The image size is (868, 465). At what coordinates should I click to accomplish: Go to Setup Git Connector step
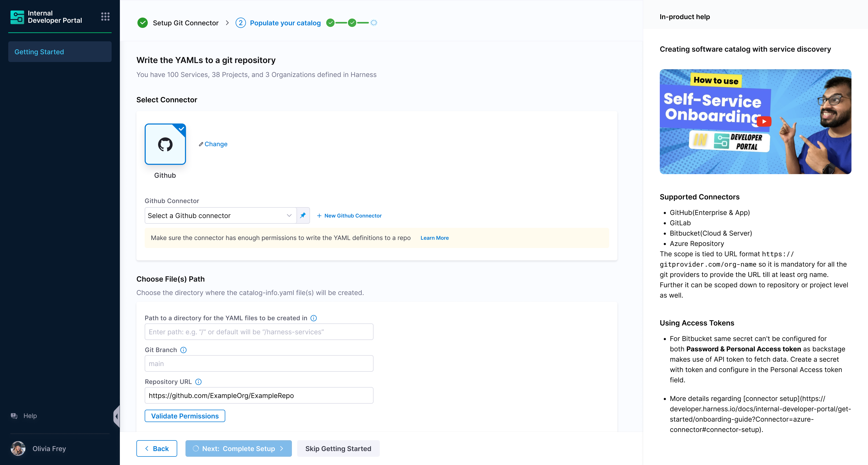(x=185, y=23)
